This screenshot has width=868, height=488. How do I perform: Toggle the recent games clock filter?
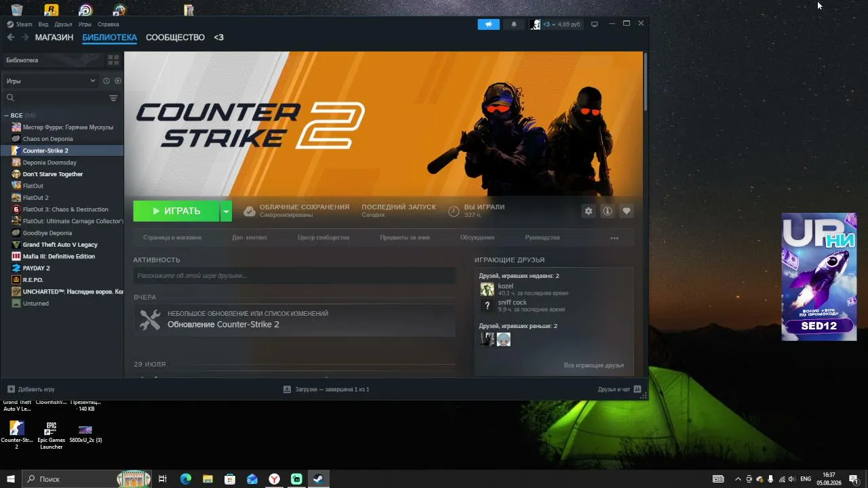coord(106,81)
